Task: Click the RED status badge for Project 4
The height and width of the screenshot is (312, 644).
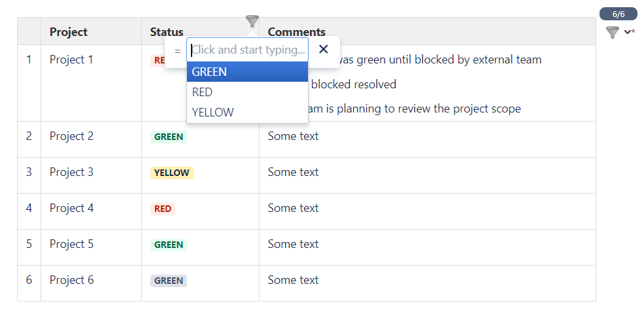Action: [163, 209]
